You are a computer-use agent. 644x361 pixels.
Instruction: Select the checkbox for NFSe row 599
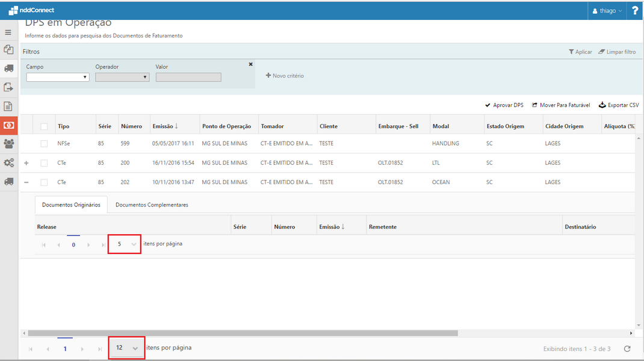(44, 144)
